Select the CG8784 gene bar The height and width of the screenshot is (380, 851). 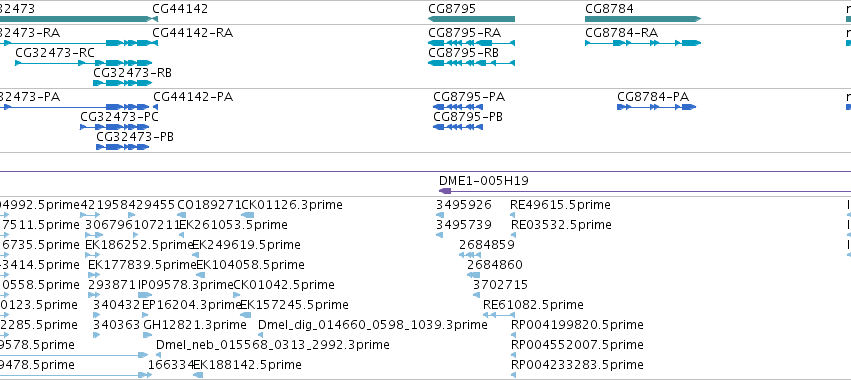point(643,19)
